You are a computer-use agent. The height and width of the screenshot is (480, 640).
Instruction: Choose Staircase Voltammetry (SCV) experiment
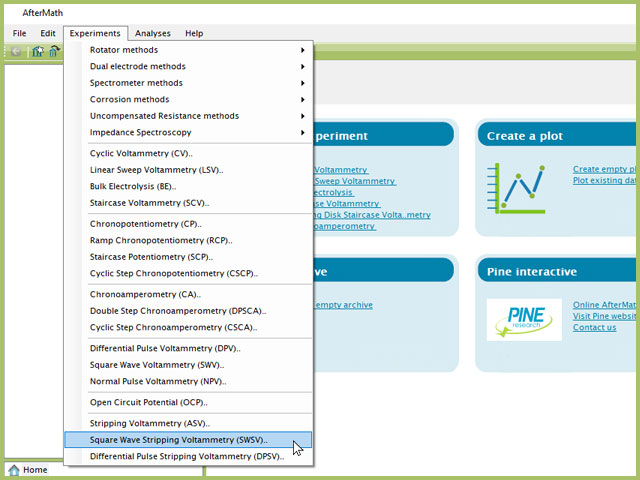point(189,203)
